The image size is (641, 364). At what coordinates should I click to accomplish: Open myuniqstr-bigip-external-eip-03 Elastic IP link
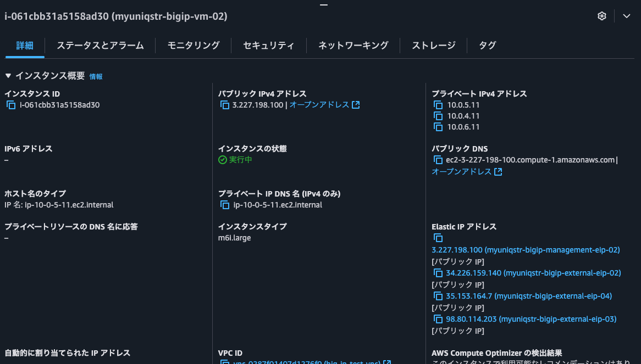click(531, 319)
